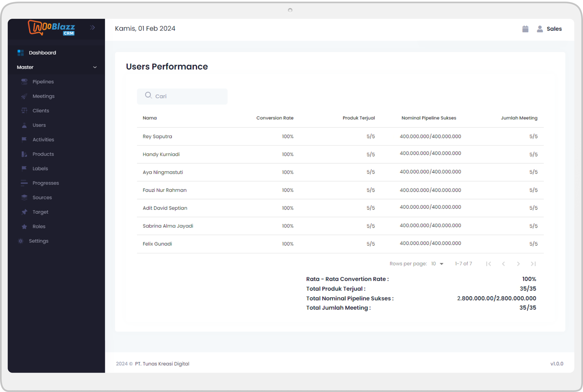Image resolution: width=583 pixels, height=392 pixels.
Task: Open Rows per page dropdown
Action: coord(437,264)
